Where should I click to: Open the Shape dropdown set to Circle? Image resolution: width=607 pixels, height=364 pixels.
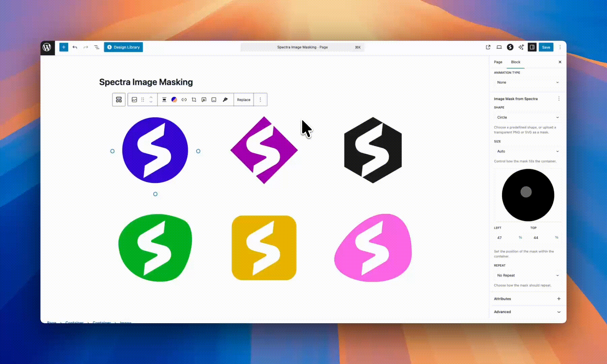pyautogui.click(x=527, y=117)
